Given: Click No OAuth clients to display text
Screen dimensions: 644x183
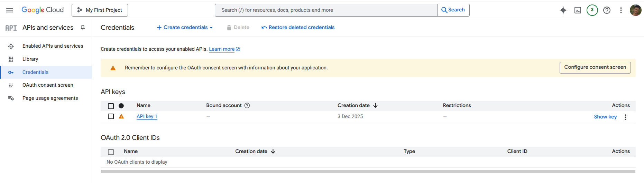Looking at the screenshot, I should point(137,162).
